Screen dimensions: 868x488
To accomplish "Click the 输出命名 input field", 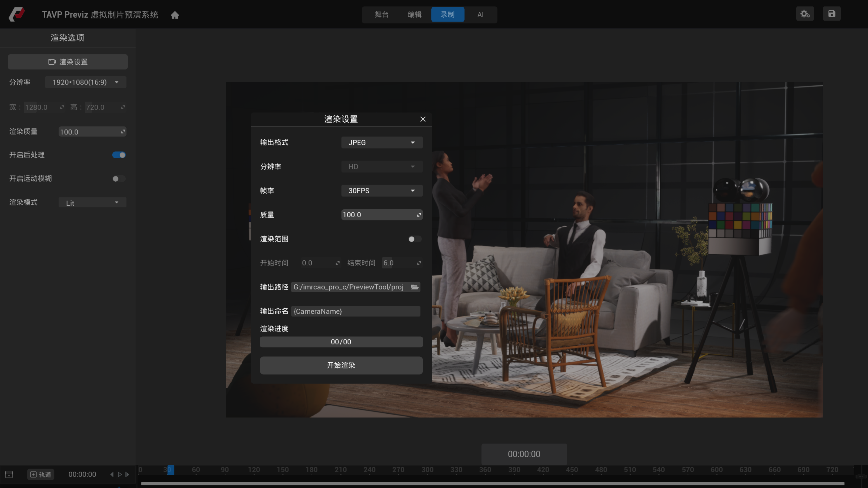I will coord(356,311).
